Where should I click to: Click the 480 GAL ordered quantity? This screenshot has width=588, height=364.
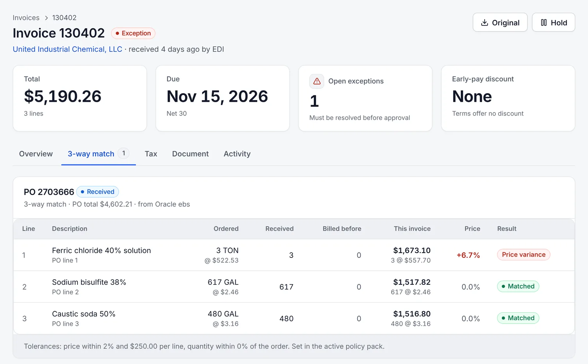223,314
